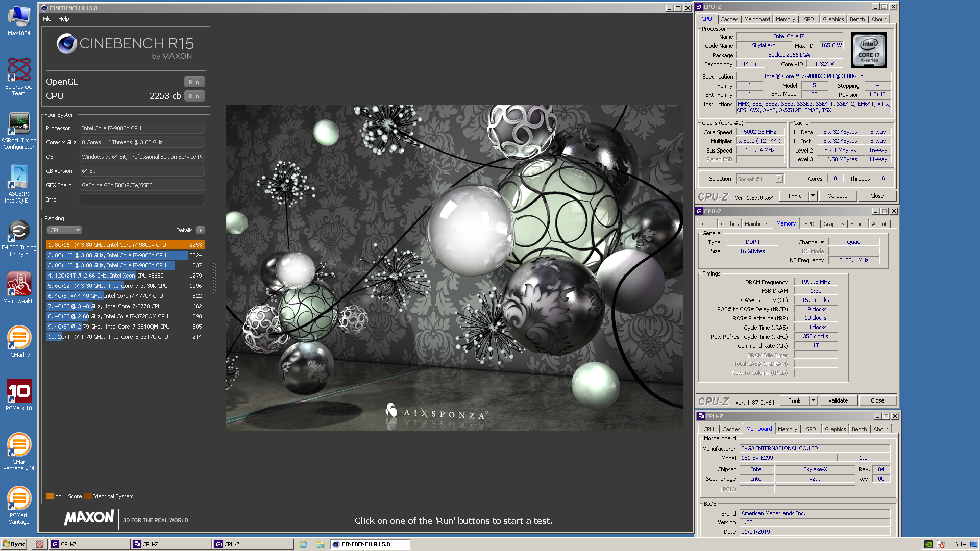Viewport: 980px width, 551px height.
Task: Click Tools button in CPU-Z CPU window
Action: (x=794, y=196)
